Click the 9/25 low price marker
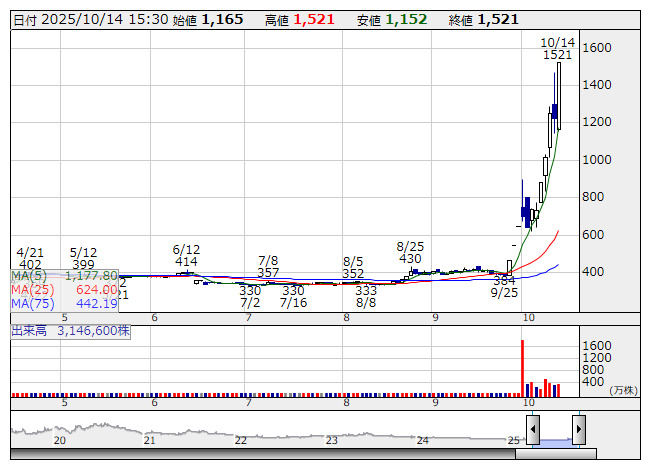 (x=503, y=286)
